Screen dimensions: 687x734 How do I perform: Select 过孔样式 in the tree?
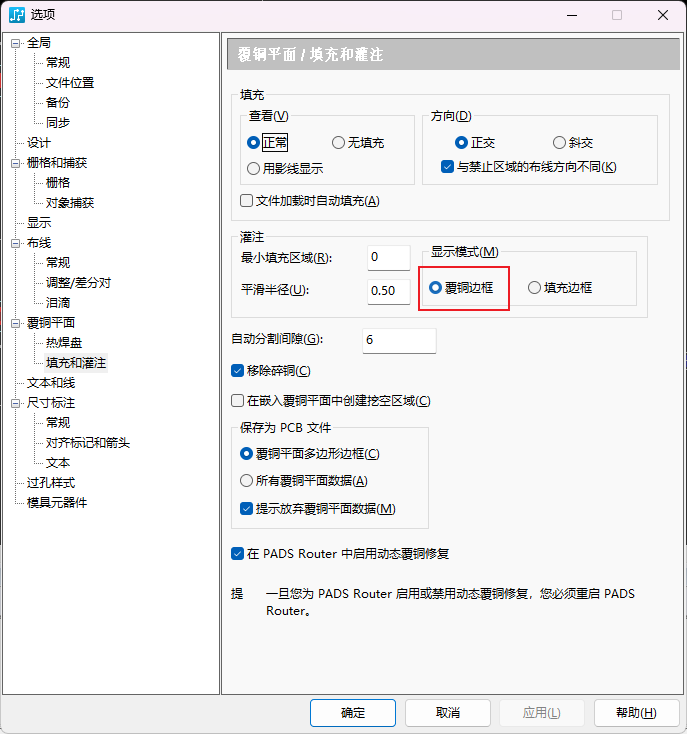coord(51,483)
